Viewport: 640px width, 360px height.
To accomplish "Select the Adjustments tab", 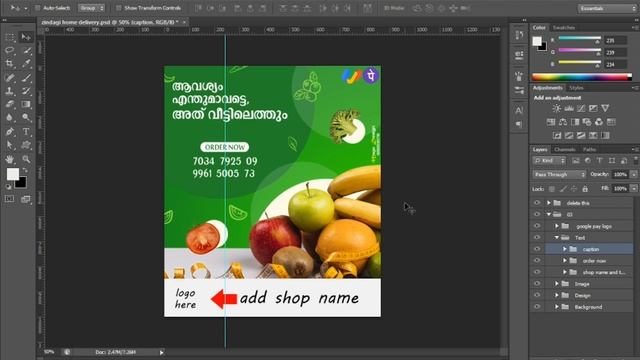I will click(x=547, y=88).
